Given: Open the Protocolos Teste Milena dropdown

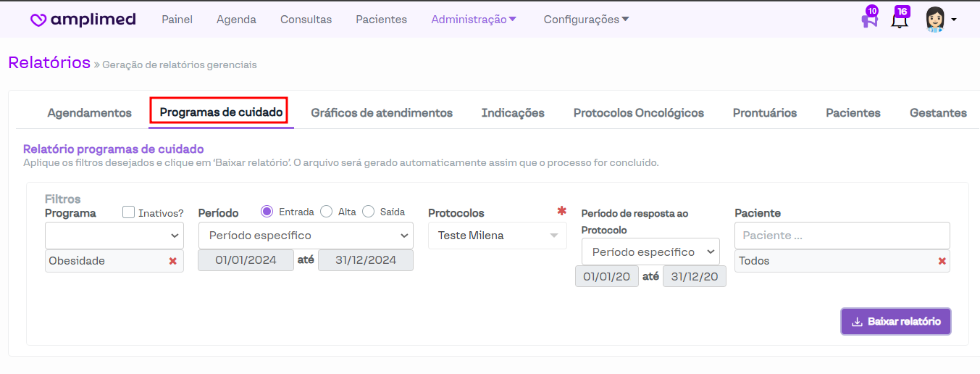Looking at the screenshot, I should [x=497, y=236].
